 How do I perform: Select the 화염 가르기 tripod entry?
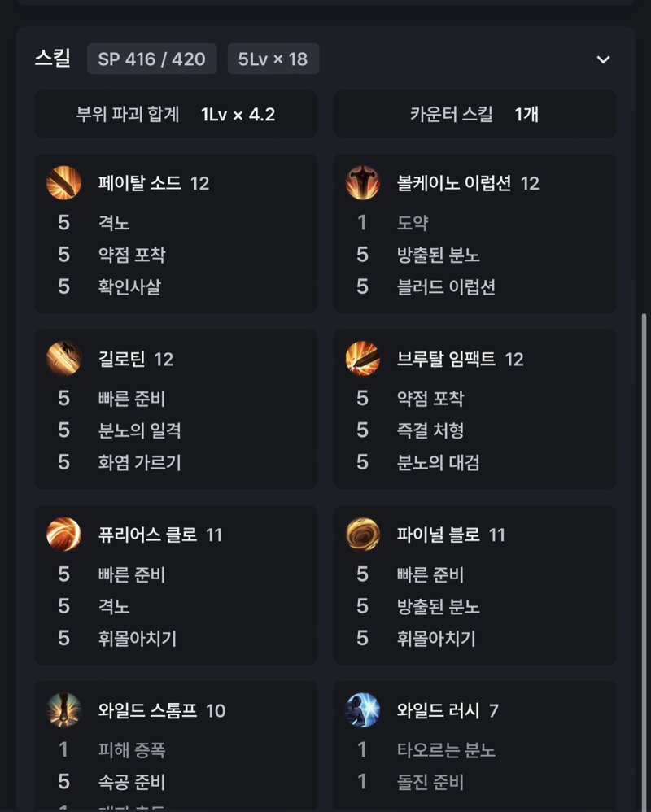140,462
